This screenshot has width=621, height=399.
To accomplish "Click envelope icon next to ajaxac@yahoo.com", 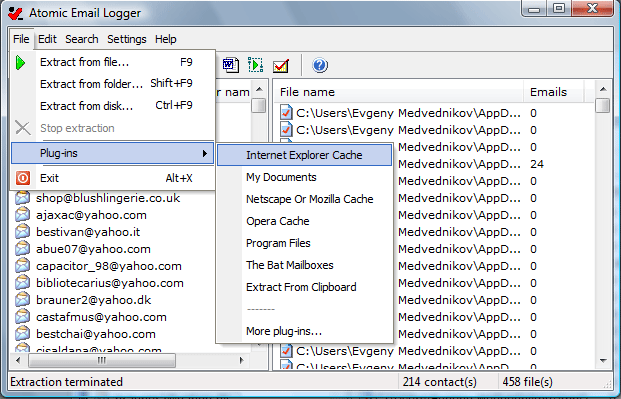I will coord(23,215).
